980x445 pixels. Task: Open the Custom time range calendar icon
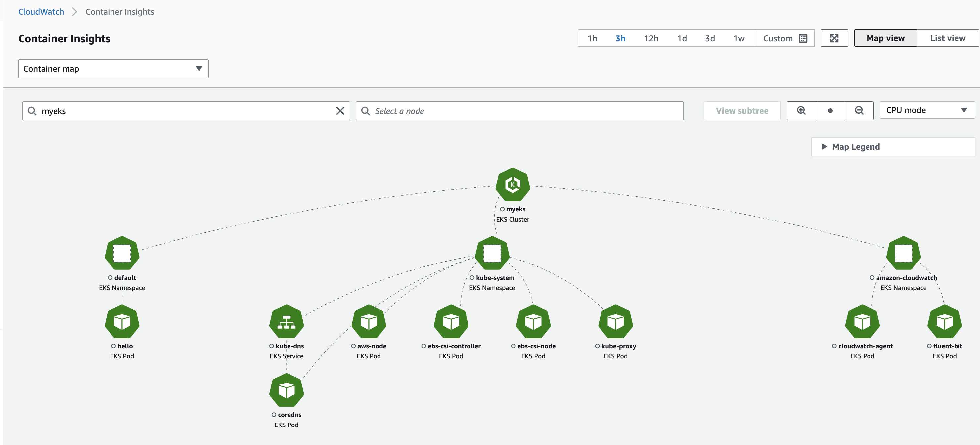click(803, 38)
